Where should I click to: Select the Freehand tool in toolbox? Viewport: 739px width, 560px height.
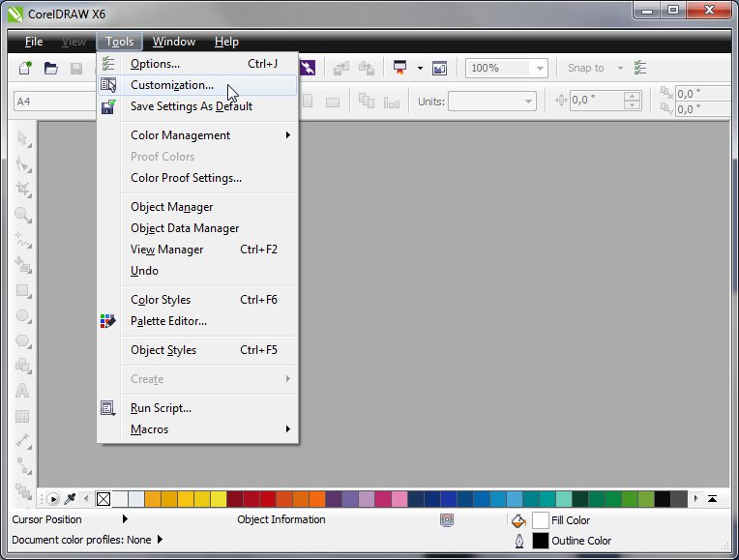click(x=23, y=240)
